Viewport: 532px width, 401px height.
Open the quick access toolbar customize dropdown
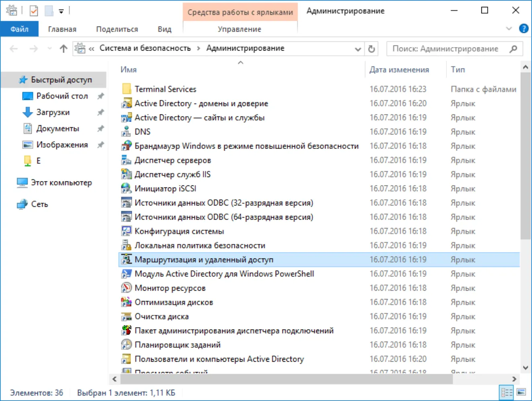(x=61, y=11)
